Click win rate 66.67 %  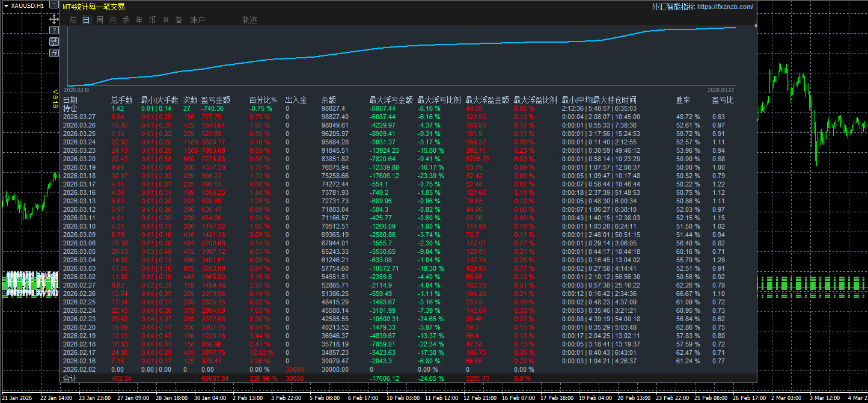coord(688,294)
